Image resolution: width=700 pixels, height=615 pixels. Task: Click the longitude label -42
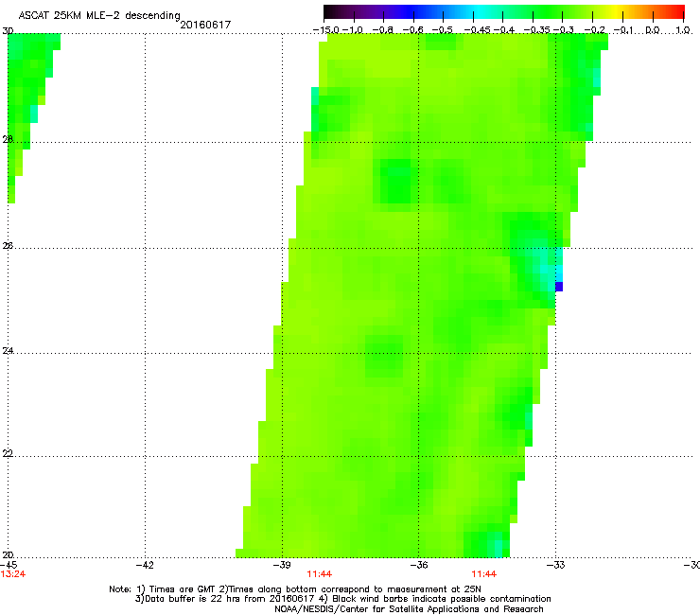click(x=145, y=565)
